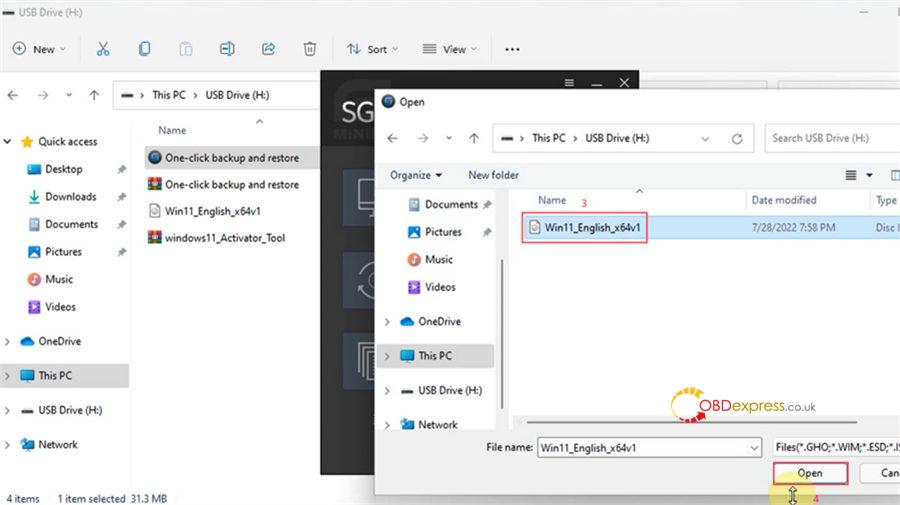Open the Sort dropdown in Explorer toolbar
The width and height of the screenshot is (900, 505).
point(372,49)
